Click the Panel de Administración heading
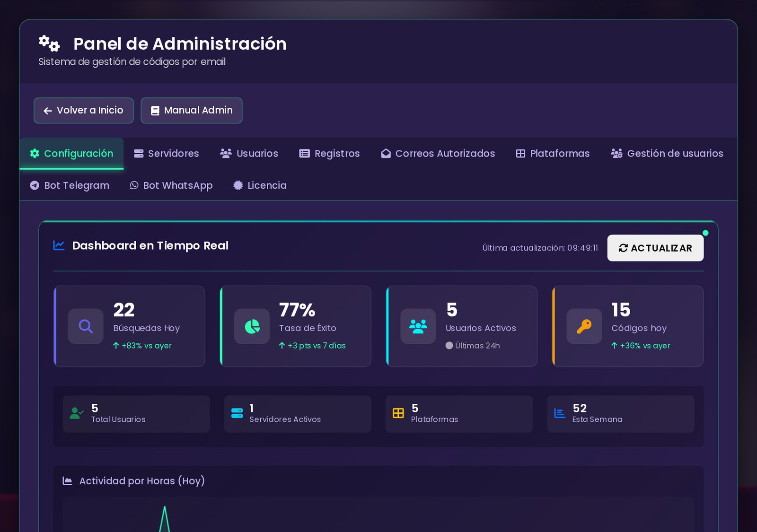The image size is (757, 532). [180, 44]
